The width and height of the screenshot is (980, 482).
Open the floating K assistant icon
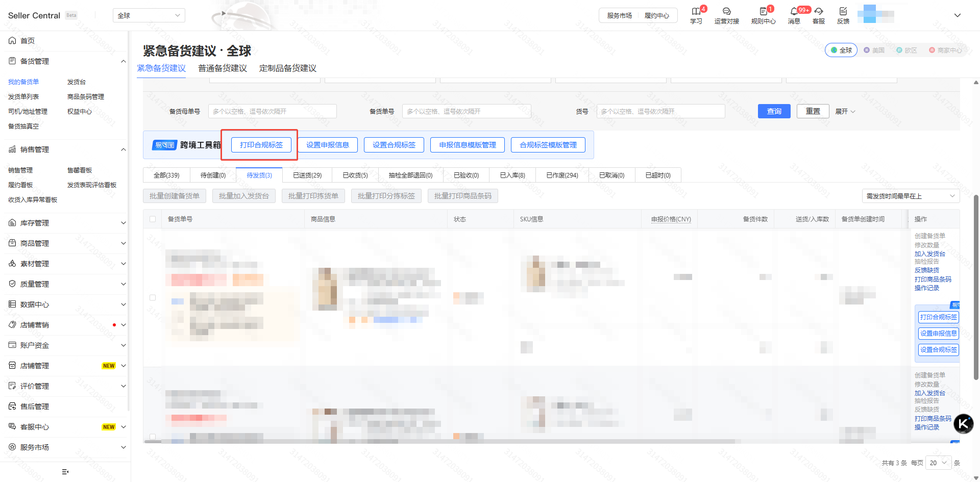click(x=964, y=423)
